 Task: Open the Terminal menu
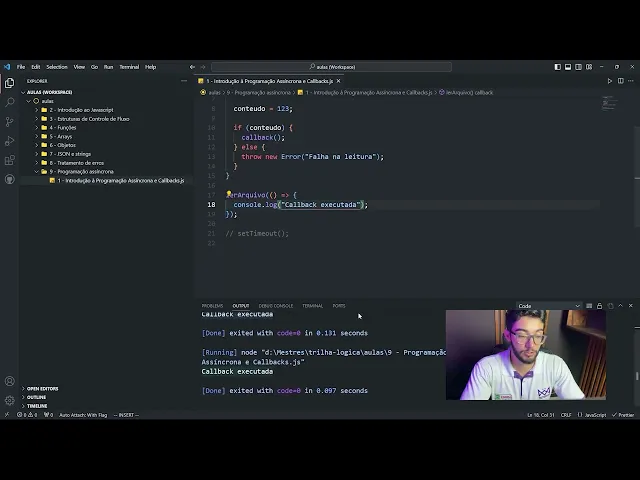coord(129,67)
